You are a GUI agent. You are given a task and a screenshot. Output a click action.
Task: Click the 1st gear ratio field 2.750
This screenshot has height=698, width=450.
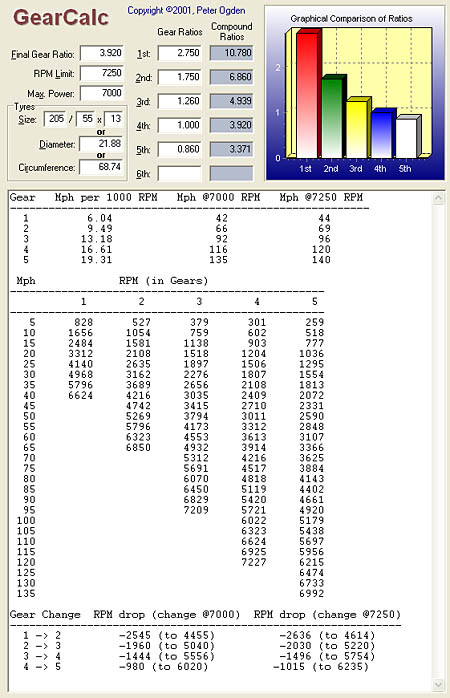[x=179, y=53]
